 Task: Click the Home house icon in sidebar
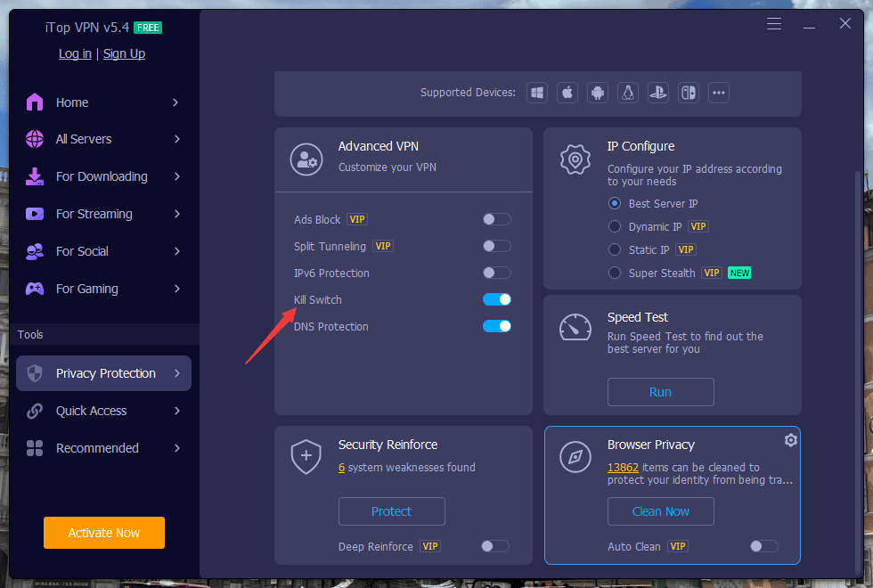click(x=35, y=102)
